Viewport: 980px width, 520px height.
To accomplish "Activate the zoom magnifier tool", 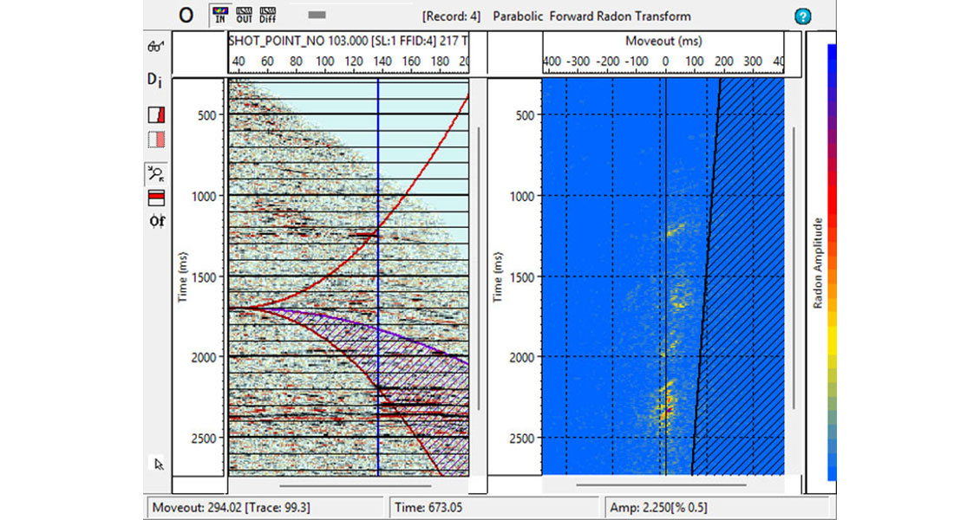I will pos(157,173).
